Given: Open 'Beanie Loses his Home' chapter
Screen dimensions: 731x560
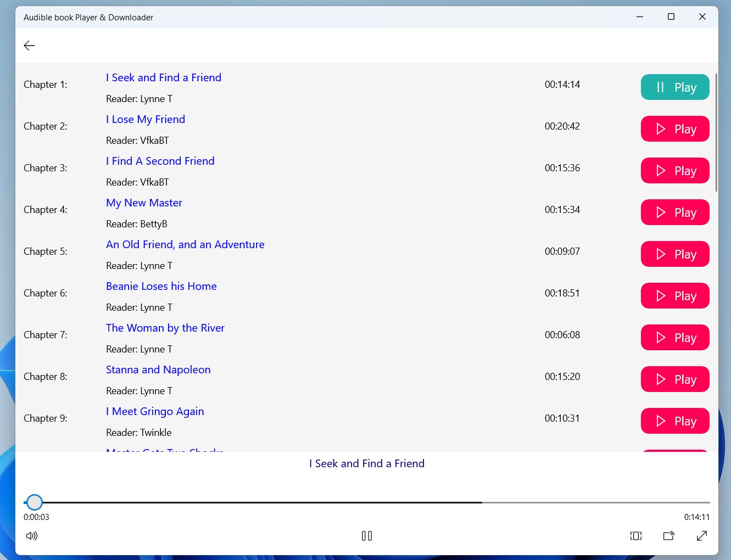Looking at the screenshot, I should (161, 286).
